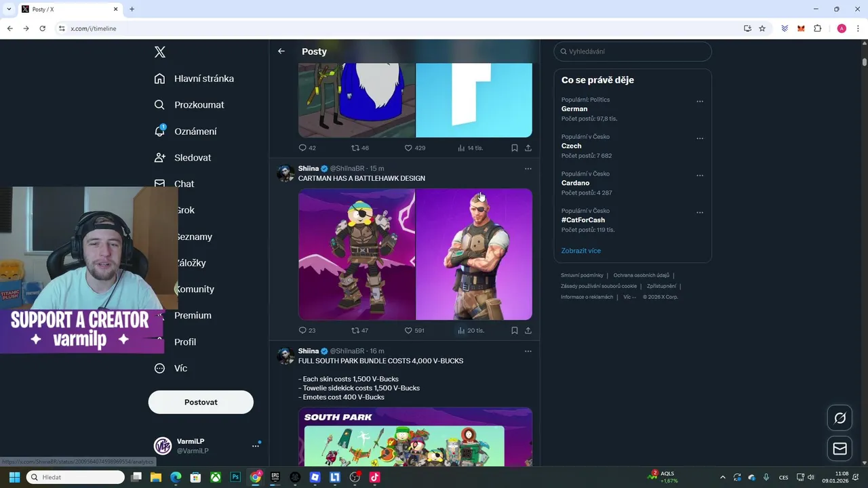Open the reply icon with 42 replies
868x488 pixels.
pyautogui.click(x=302, y=148)
